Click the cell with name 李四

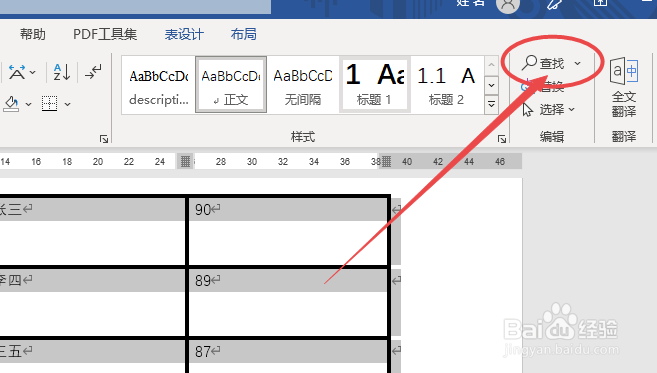pyautogui.click(x=92, y=302)
